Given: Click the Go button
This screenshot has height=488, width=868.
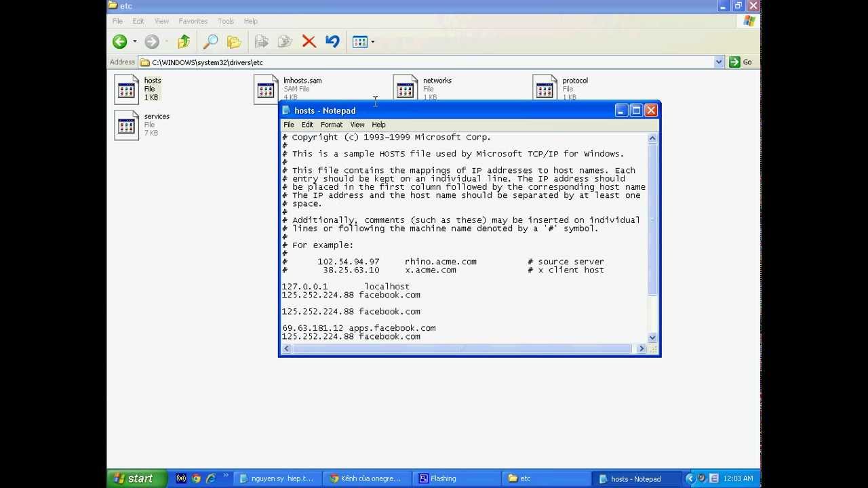Looking at the screenshot, I should 741,62.
